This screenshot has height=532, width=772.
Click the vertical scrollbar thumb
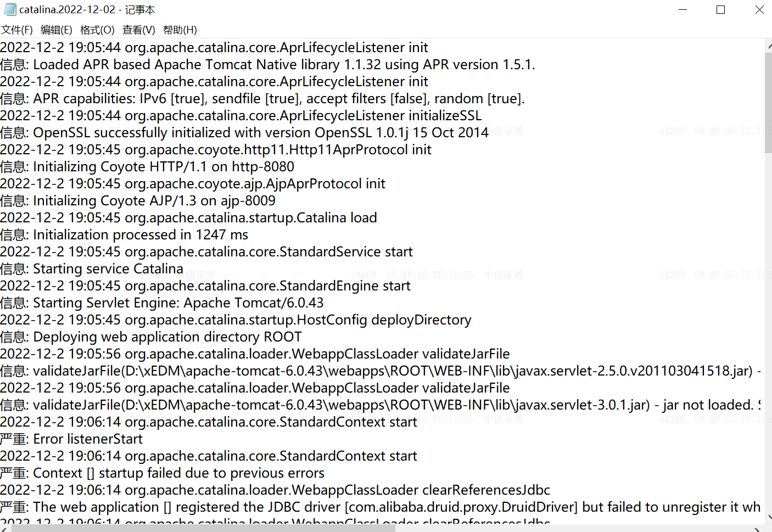click(768, 103)
